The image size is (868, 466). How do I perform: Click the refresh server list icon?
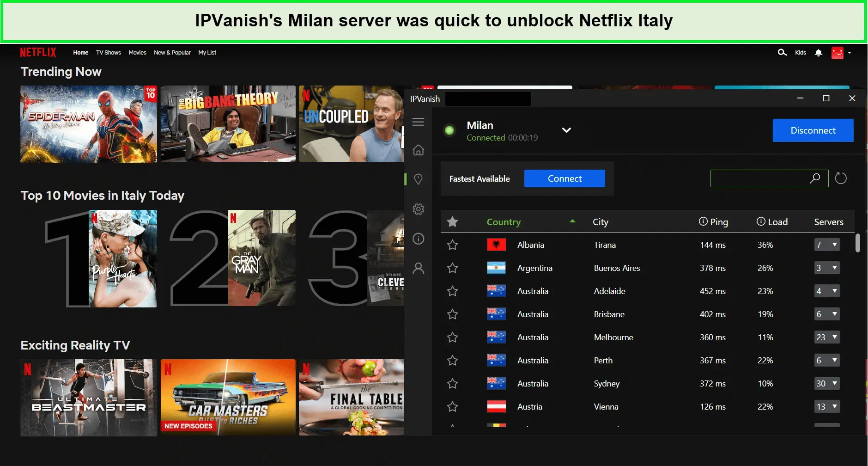coord(841,178)
